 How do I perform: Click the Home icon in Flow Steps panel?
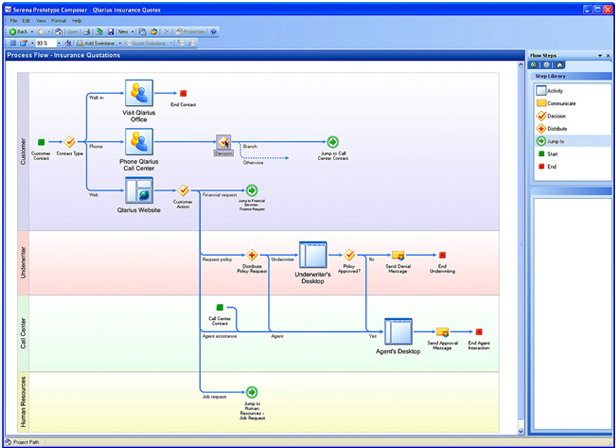pos(559,65)
